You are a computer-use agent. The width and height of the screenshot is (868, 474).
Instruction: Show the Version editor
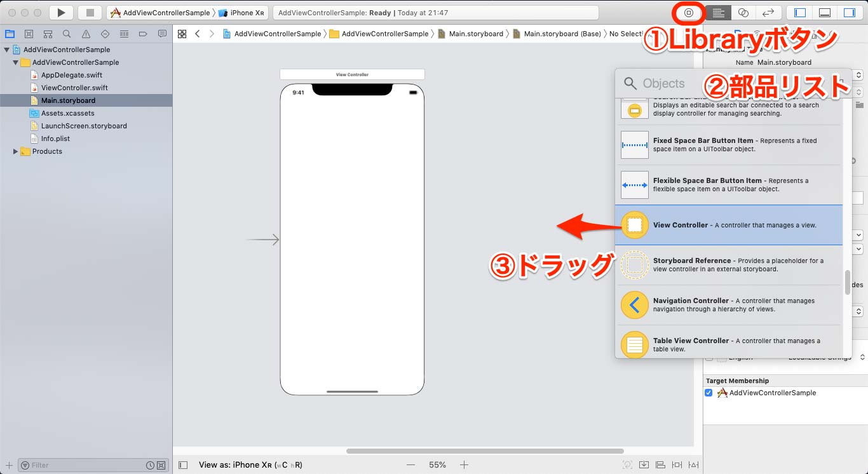pyautogui.click(x=768, y=13)
